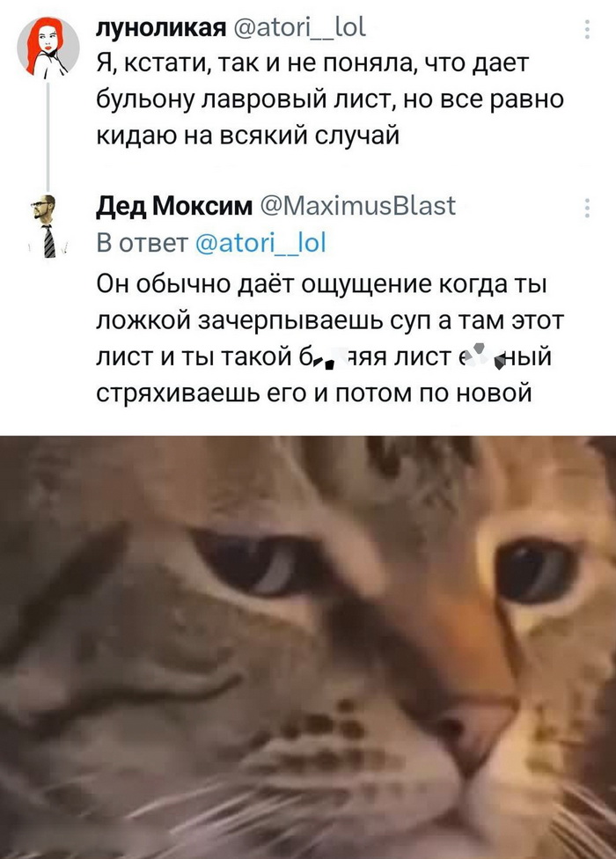
Task: Click the blue @atori__lol mention in reply
Action: (x=260, y=242)
